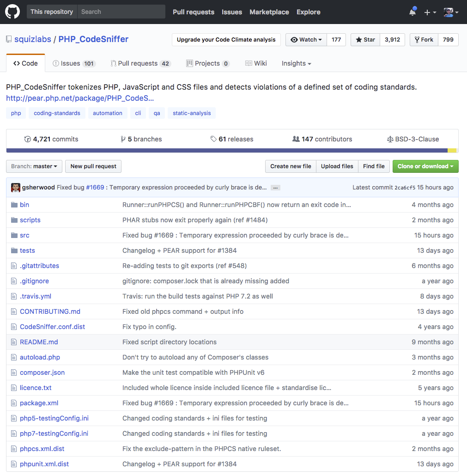This screenshot has height=476, width=467.
Task: Click New pull request button
Action: click(x=93, y=166)
